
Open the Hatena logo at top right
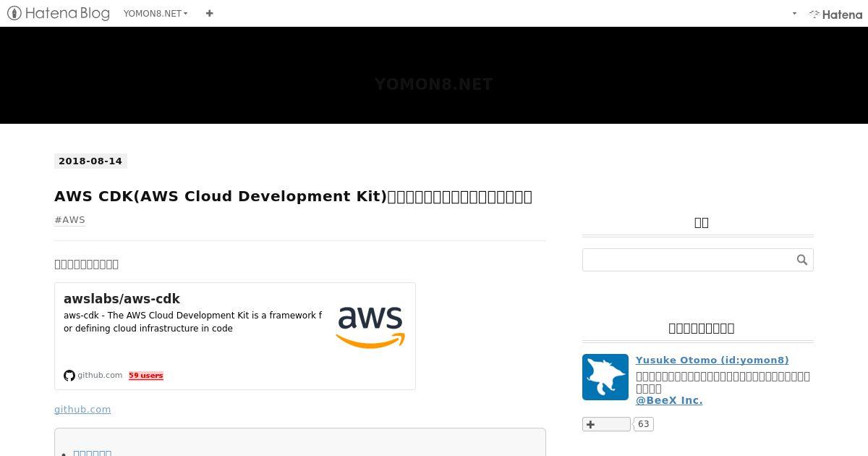click(835, 14)
